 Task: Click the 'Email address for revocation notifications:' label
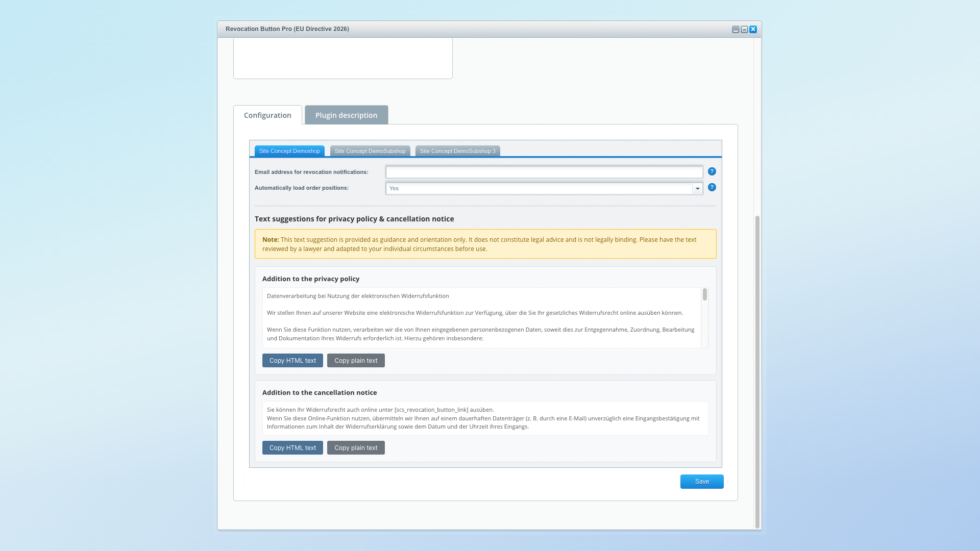(x=311, y=172)
